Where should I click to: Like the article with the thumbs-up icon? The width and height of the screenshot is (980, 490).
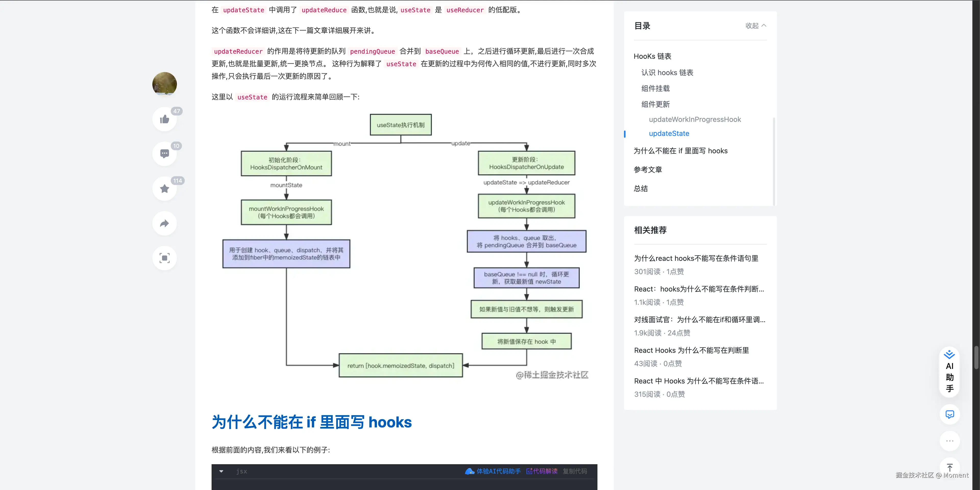coord(164,119)
